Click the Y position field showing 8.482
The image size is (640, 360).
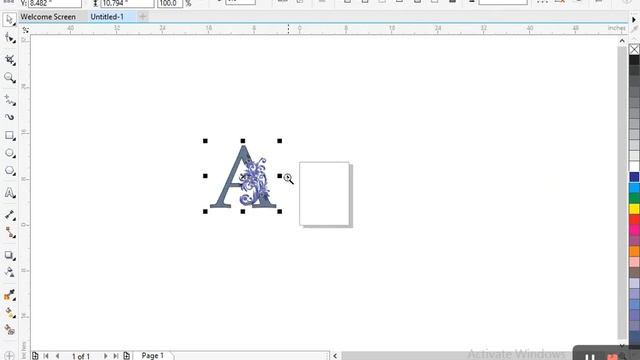[55, 3]
